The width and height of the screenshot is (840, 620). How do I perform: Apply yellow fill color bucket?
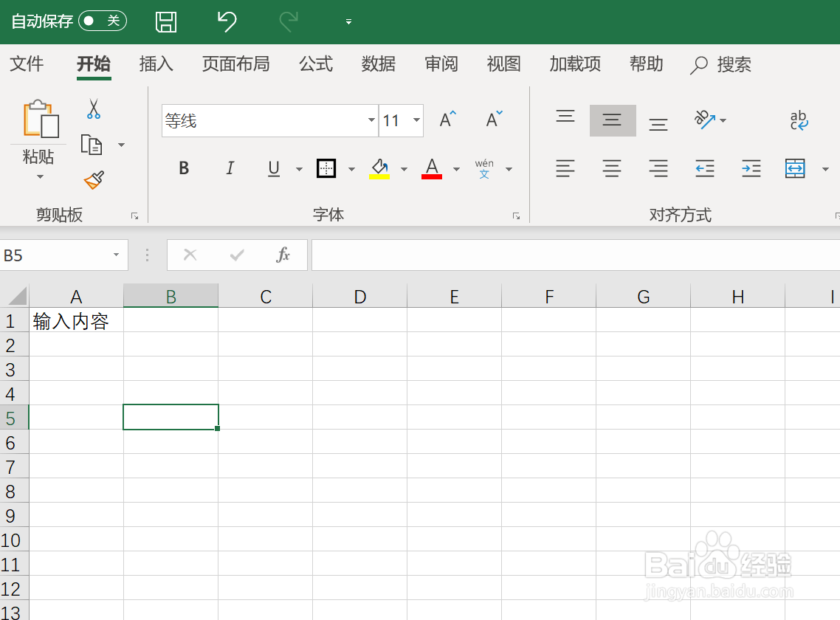click(379, 168)
